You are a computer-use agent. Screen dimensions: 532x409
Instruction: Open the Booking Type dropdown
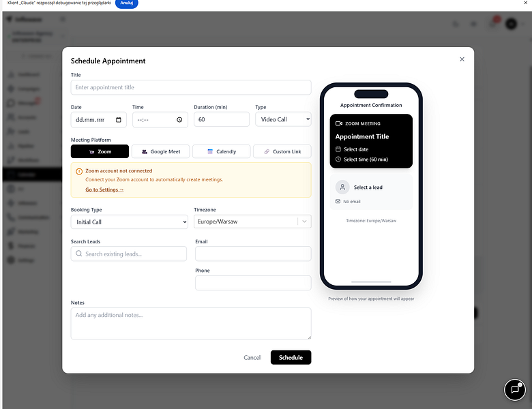pyautogui.click(x=130, y=222)
